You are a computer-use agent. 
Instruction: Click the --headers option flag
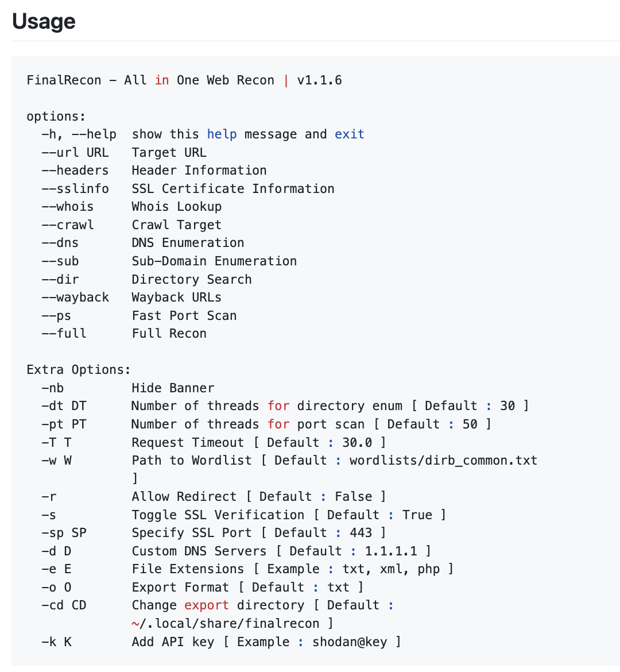(x=75, y=171)
